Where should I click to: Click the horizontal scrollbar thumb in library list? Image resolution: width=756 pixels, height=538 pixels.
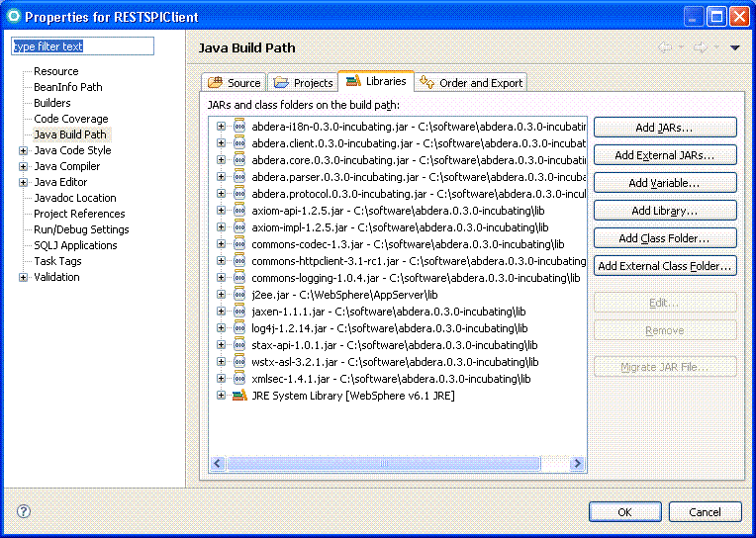click(x=383, y=464)
